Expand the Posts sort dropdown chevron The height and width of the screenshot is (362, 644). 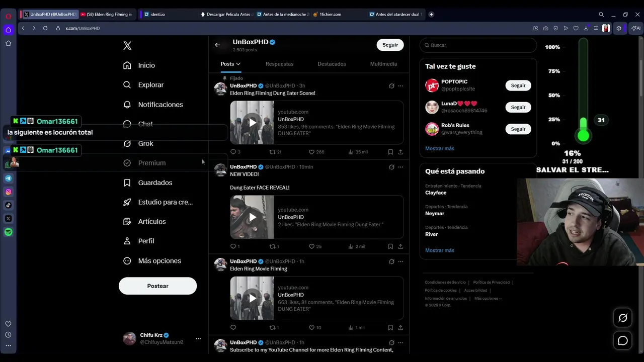[x=238, y=64]
